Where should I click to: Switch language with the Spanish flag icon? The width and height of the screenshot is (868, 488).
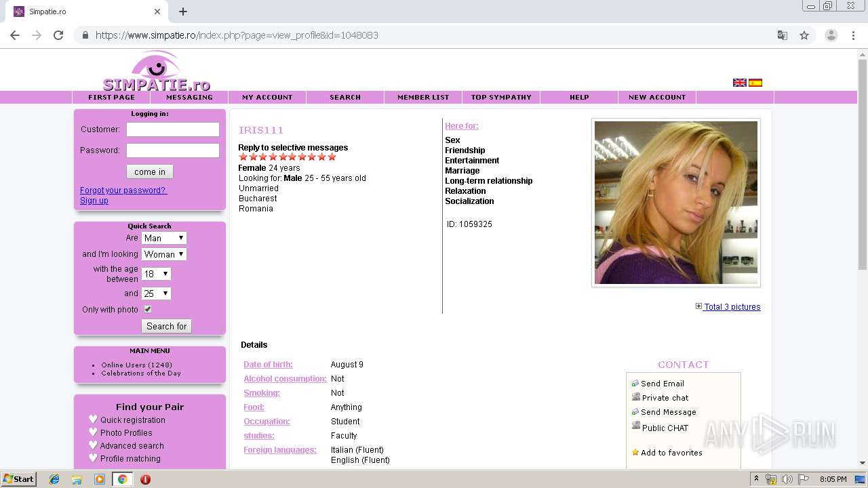(x=755, y=83)
